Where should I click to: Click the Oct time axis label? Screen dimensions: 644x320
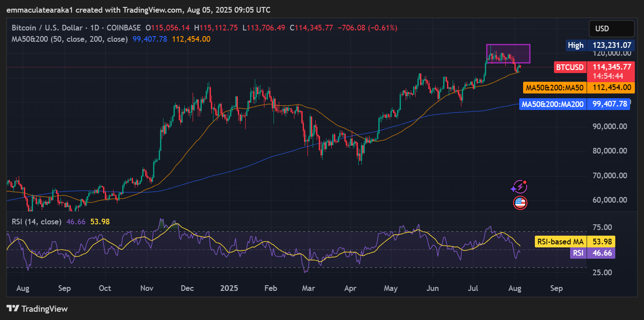click(x=105, y=288)
